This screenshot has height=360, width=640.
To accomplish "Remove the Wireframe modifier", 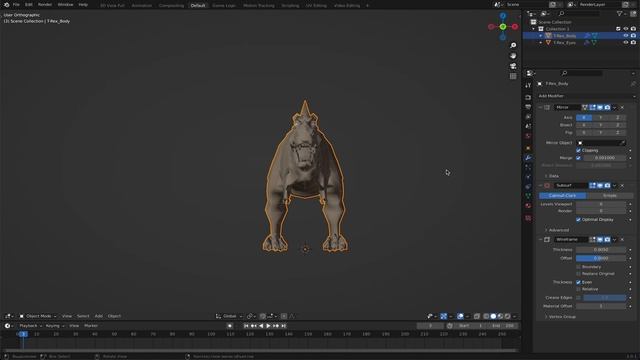I will click(x=622, y=240).
